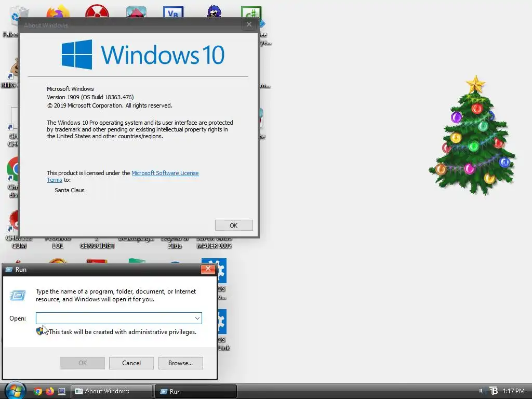The height and width of the screenshot is (399, 532).
Task: Click the Windows Start orb
Action: coord(15,391)
